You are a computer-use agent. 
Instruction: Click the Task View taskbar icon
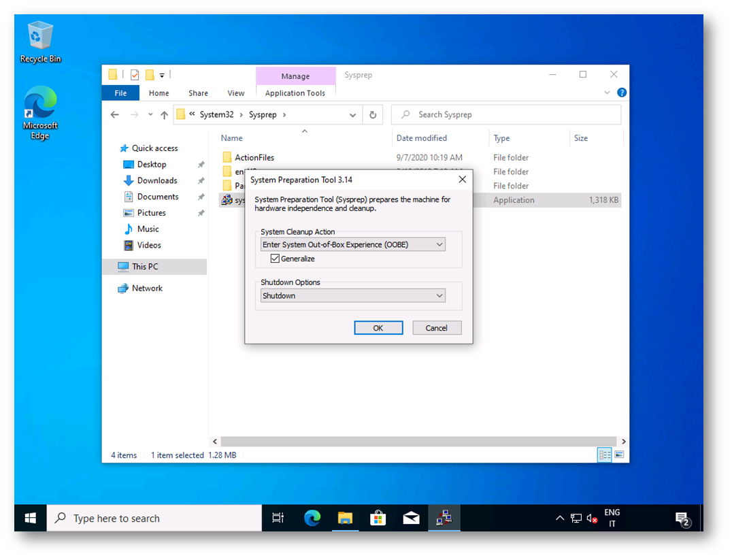[278, 518]
